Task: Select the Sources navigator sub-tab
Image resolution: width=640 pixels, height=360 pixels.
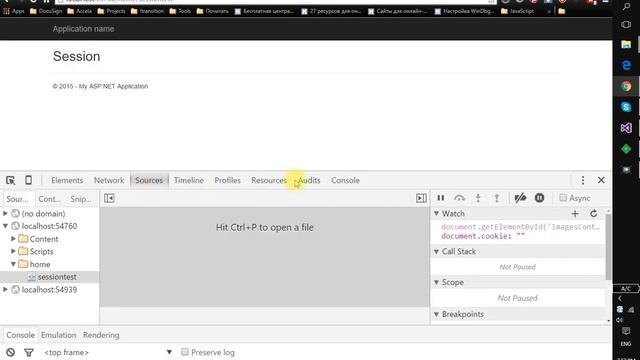Action: [17, 199]
